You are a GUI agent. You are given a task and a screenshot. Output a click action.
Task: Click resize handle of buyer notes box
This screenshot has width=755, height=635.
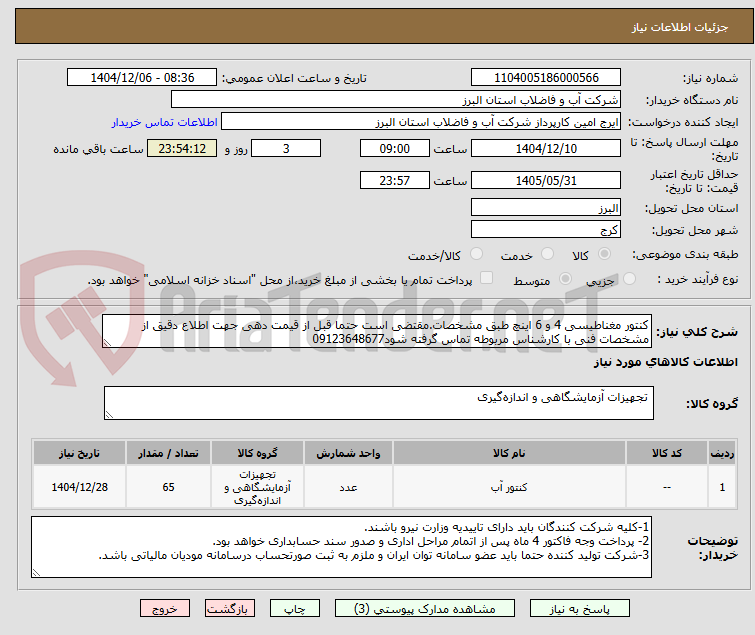(x=36, y=572)
